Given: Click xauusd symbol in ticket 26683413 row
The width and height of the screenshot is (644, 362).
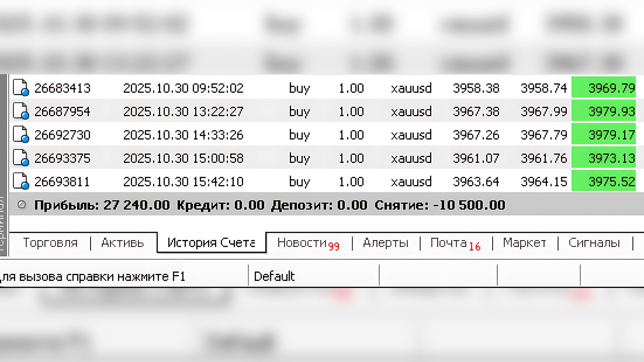Looking at the screenshot, I should pos(411,88).
